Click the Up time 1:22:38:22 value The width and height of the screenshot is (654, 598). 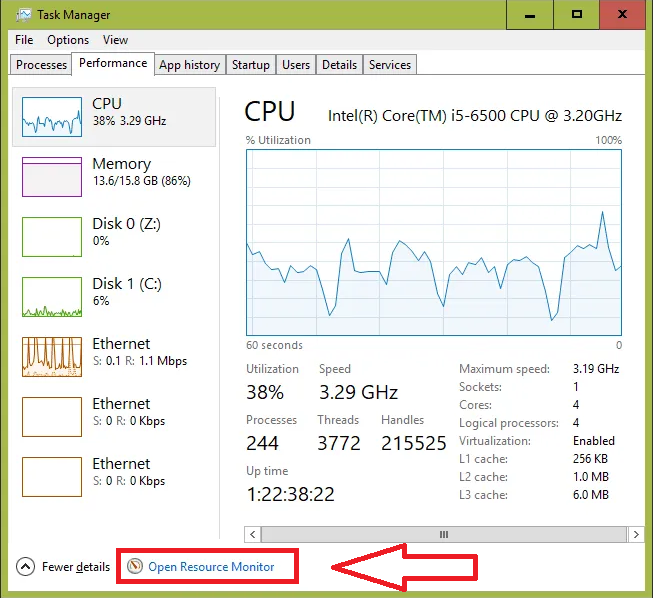[x=290, y=495]
